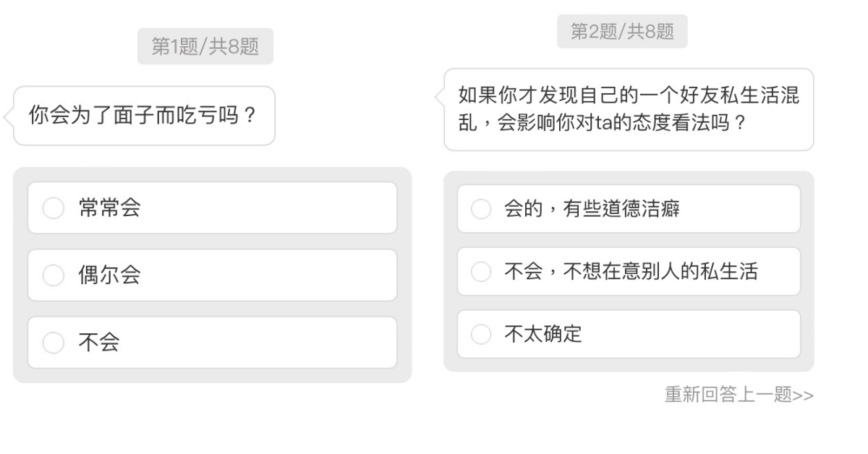The height and width of the screenshot is (454, 868).
Task: Pick the 不会 radio circle in question 1
Action: point(54,343)
